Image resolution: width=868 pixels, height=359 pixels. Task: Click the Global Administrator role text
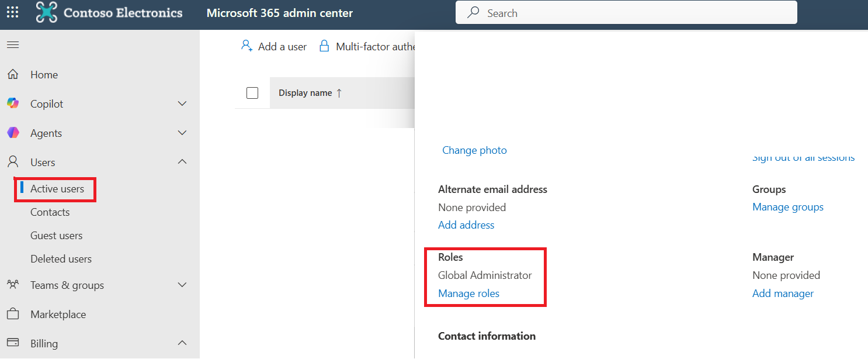[x=485, y=275]
